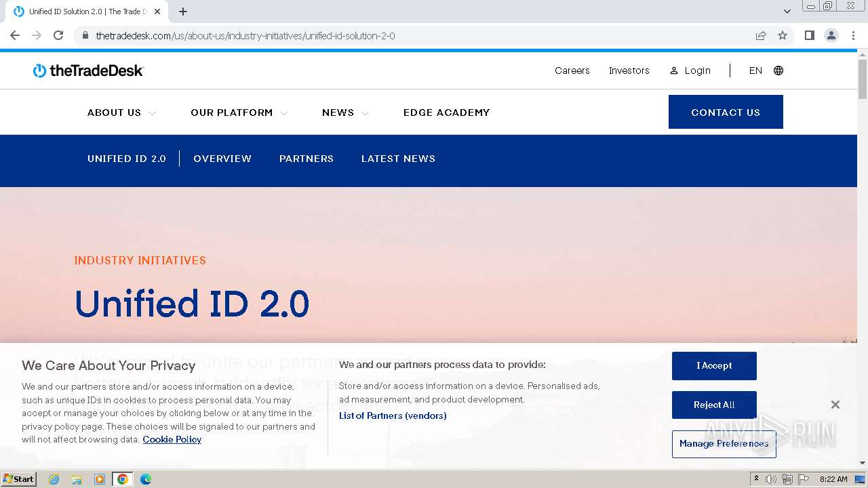Expand the News menu
This screenshot has width=868, height=488.
tap(345, 113)
